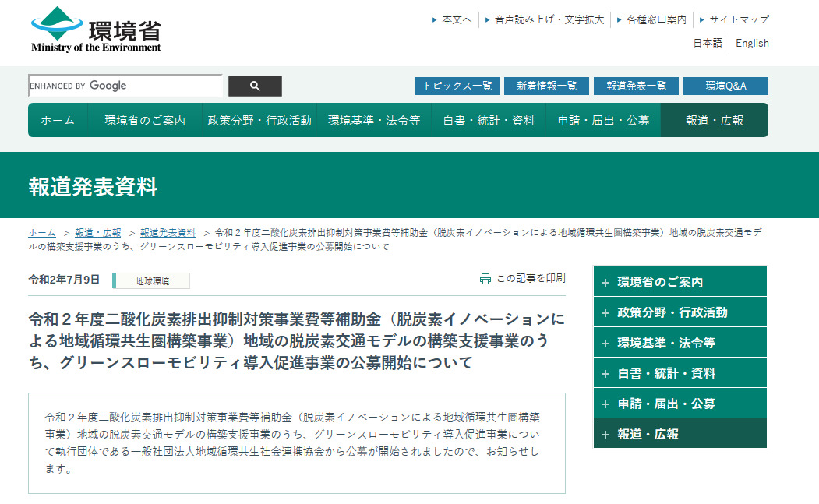This screenshot has height=504, width=819.
Task: Click the 地球環境 category tag
Action: pyautogui.click(x=152, y=281)
